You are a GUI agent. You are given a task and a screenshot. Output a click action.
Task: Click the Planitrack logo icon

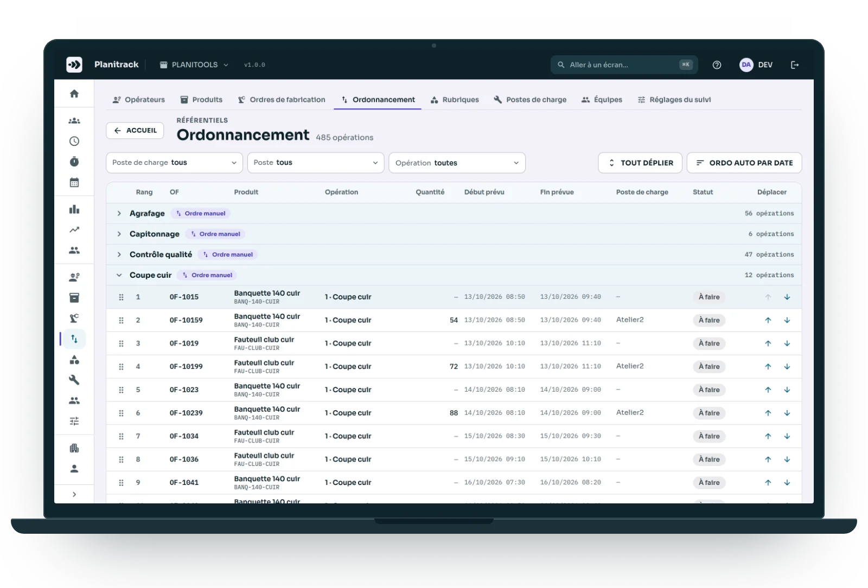tap(74, 65)
